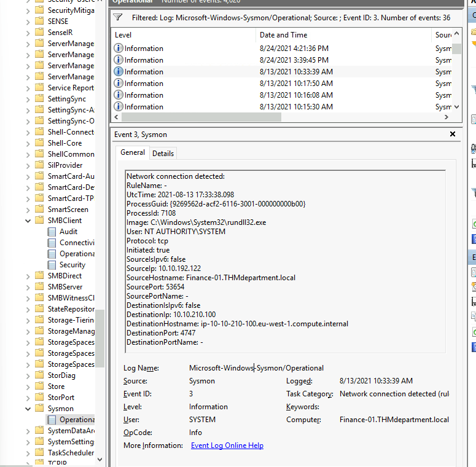Click event list horizontal scrollbar thumb
Screen dimensions: 476x467
201,117
